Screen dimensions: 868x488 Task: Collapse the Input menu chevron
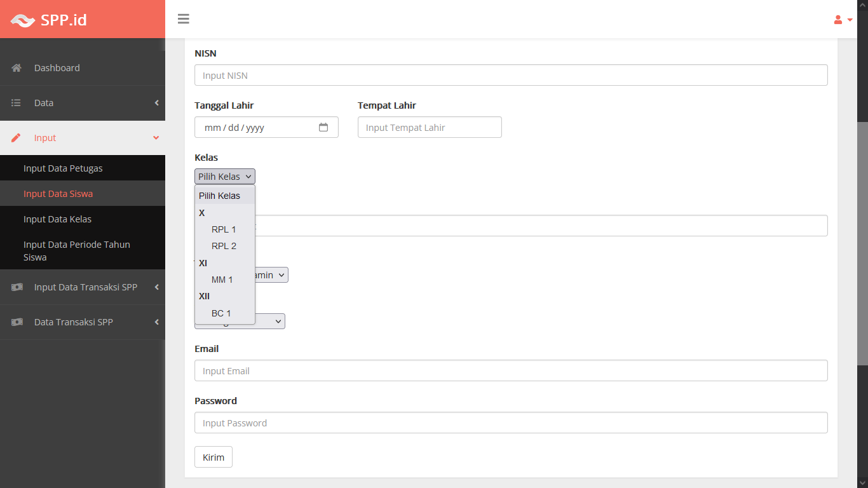[x=156, y=138]
